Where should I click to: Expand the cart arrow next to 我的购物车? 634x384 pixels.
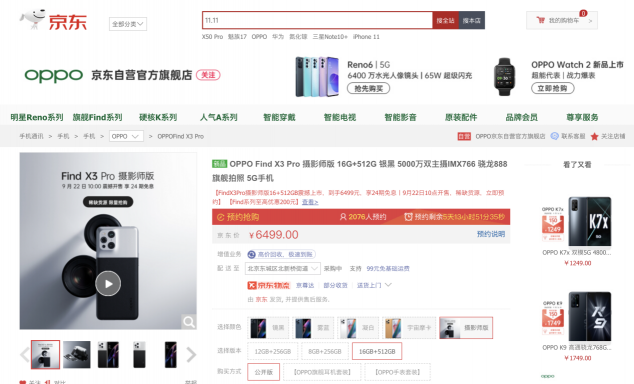pos(590,21)
